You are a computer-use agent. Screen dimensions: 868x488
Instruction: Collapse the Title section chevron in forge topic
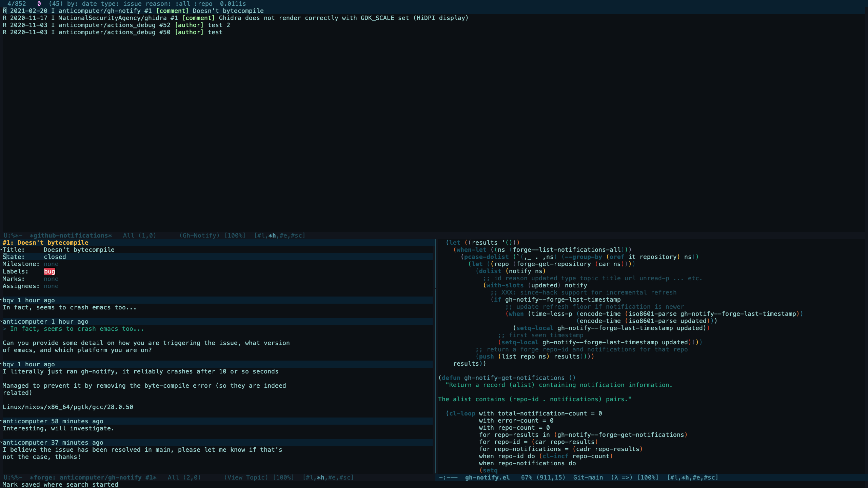pos(1,249)
